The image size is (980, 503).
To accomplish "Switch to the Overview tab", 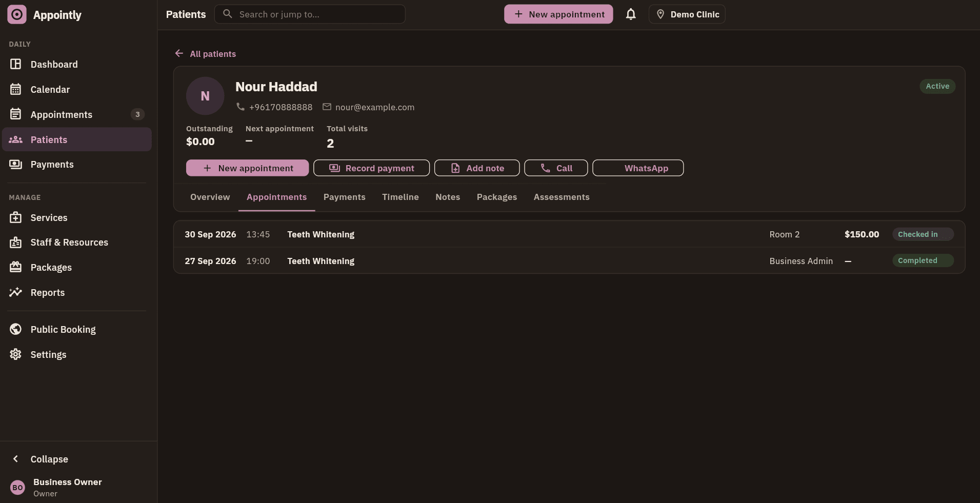I will [x=210, y=197].
